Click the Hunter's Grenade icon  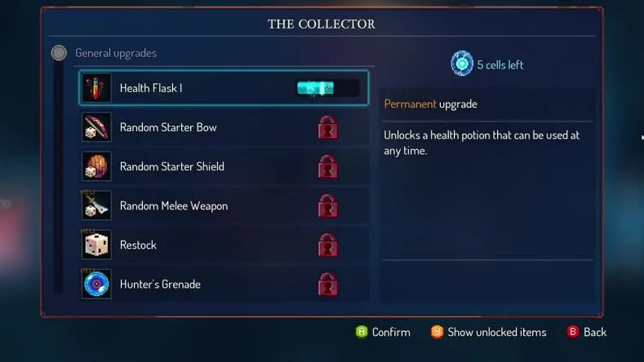(x=96, y=284)
